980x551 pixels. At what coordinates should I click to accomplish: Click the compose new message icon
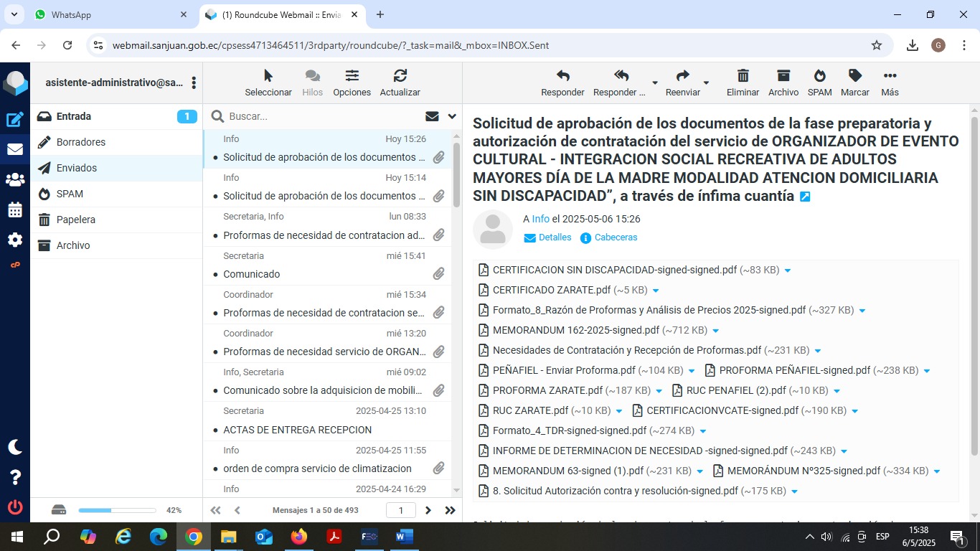[15, 120]
